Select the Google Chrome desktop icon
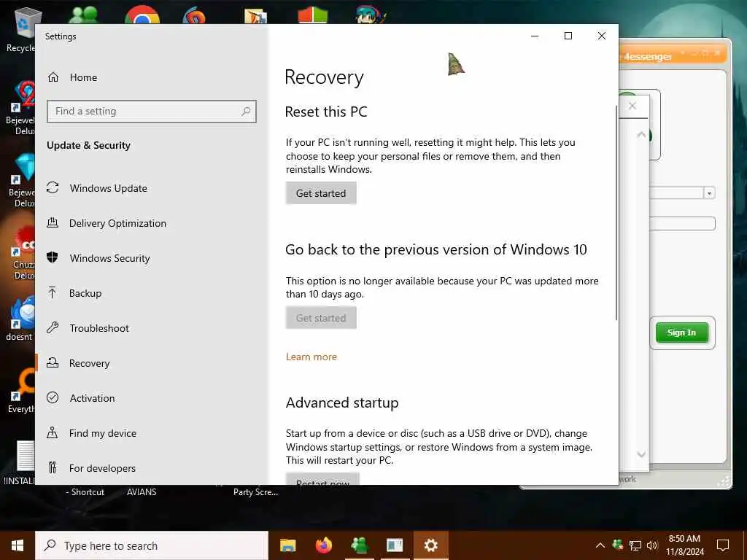The width and height of the screenshot is (747, 560). 142,15
